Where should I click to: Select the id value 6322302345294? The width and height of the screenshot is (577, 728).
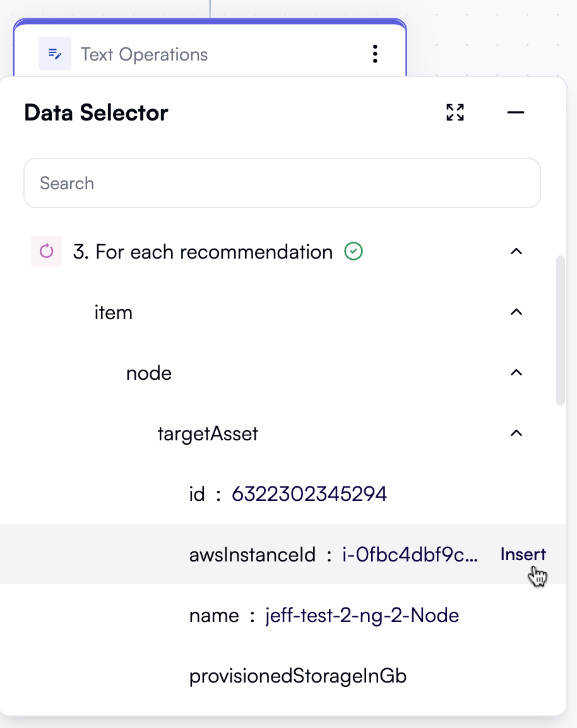(309, 494)
